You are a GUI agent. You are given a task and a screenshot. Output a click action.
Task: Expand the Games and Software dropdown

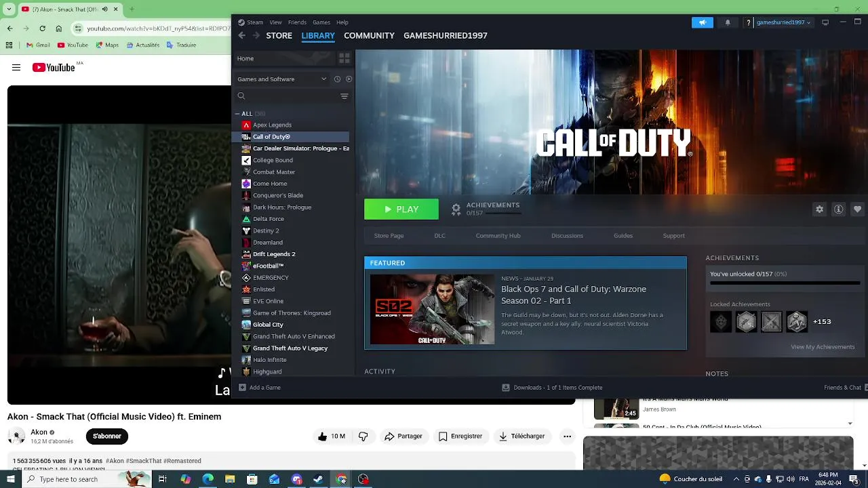click(x=281, y=79)
